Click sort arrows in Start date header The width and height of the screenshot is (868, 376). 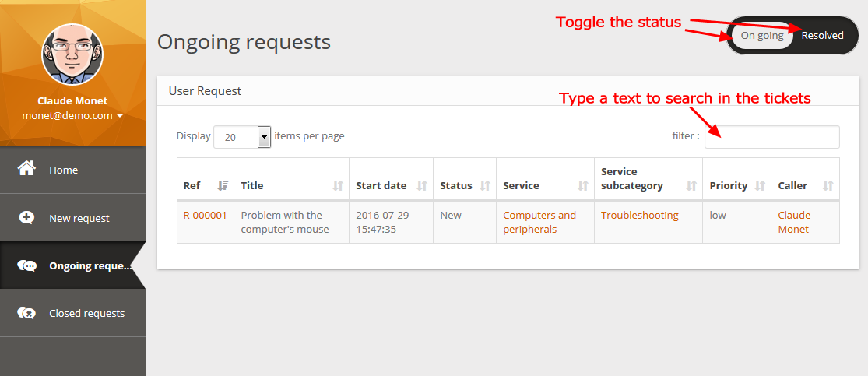point(422,185)
